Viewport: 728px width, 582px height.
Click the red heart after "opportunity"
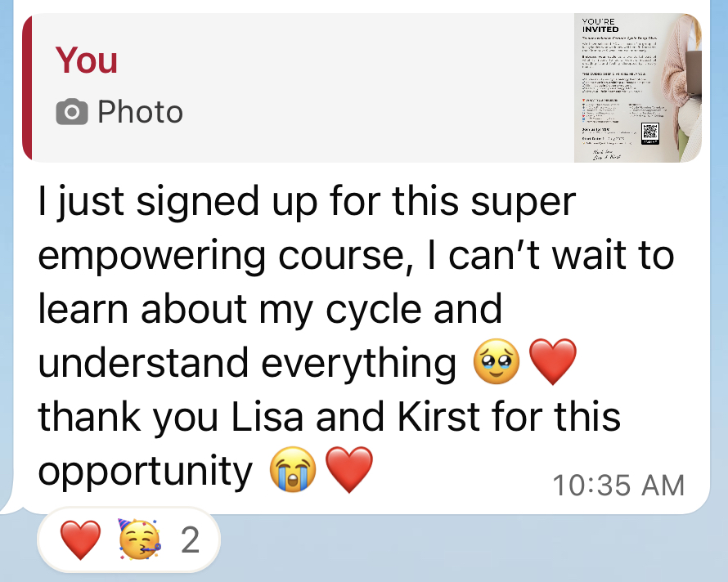tap(349, 471)
